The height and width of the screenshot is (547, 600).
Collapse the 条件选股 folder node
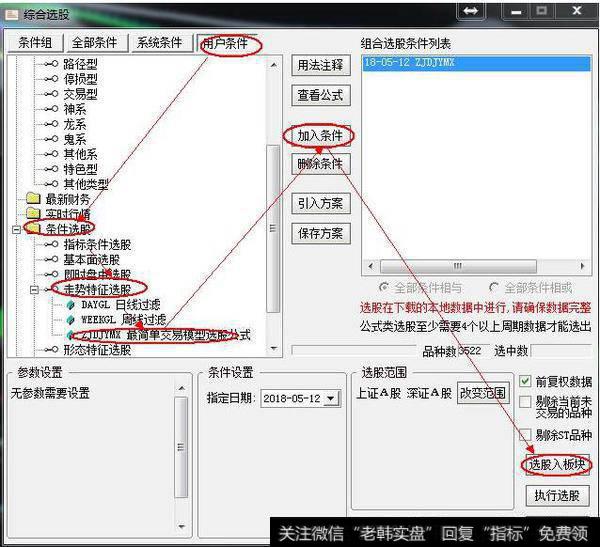[x=16, y=229]
